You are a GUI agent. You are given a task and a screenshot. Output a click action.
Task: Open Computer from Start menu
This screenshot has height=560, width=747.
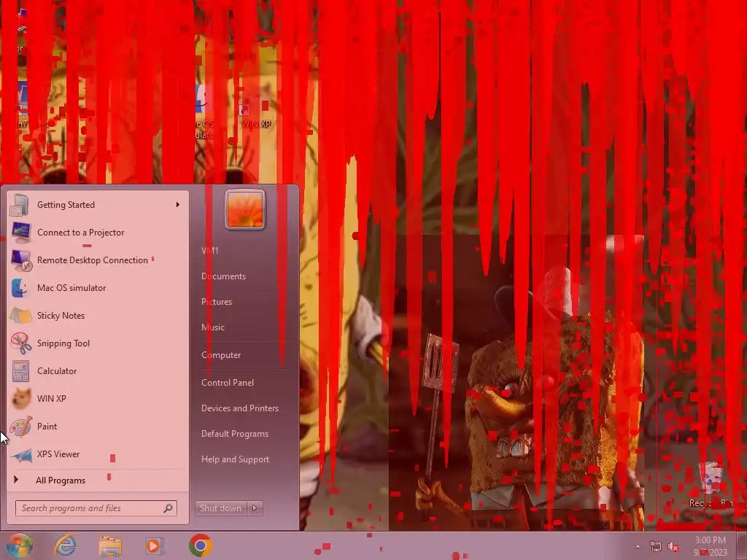221,355
